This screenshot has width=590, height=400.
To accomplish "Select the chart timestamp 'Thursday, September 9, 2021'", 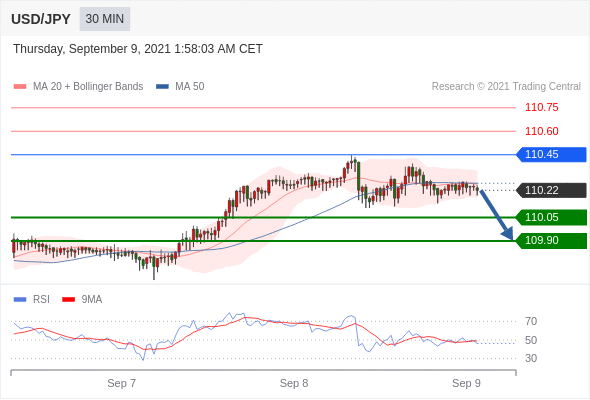I will [x=92, y=49].
